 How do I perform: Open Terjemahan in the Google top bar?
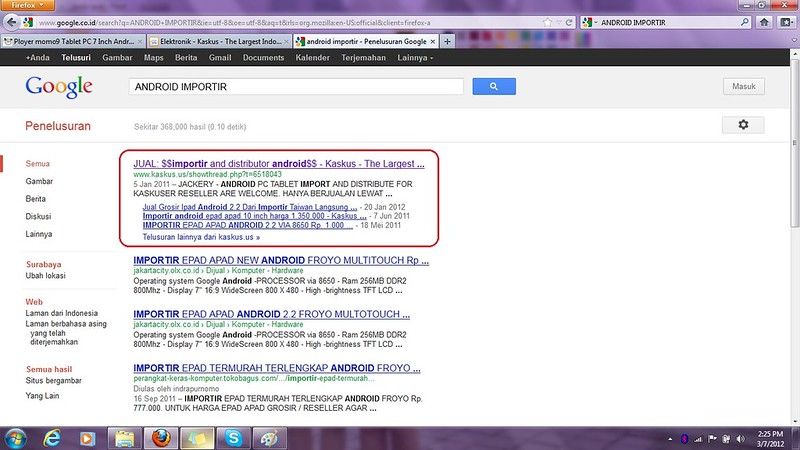[x=363, y=58]
